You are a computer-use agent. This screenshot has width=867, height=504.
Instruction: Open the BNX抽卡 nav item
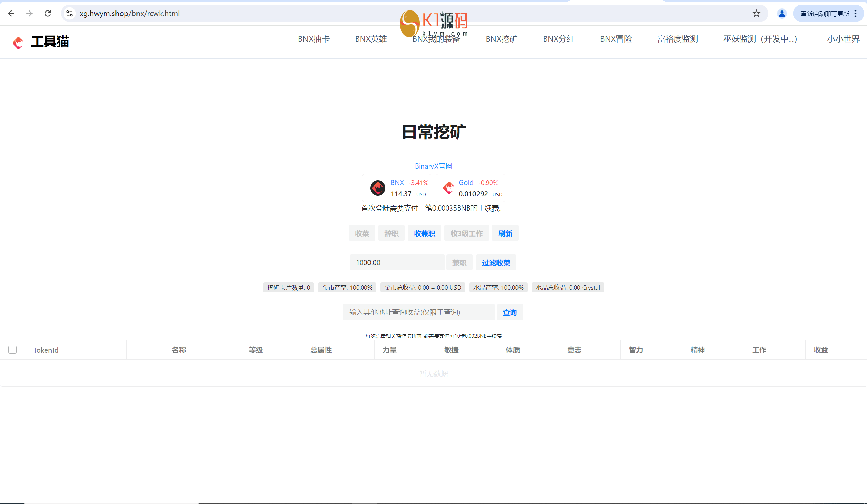pos(313,39)
